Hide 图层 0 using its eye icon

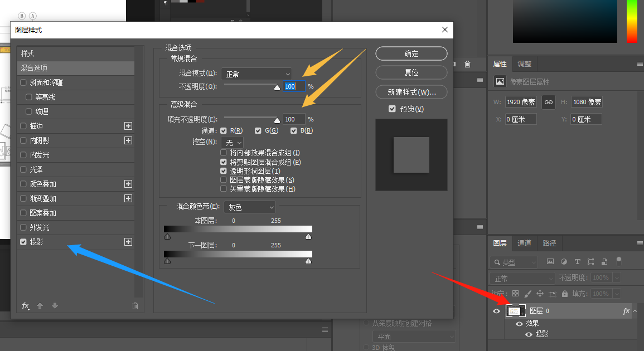(x=496, y=311)
